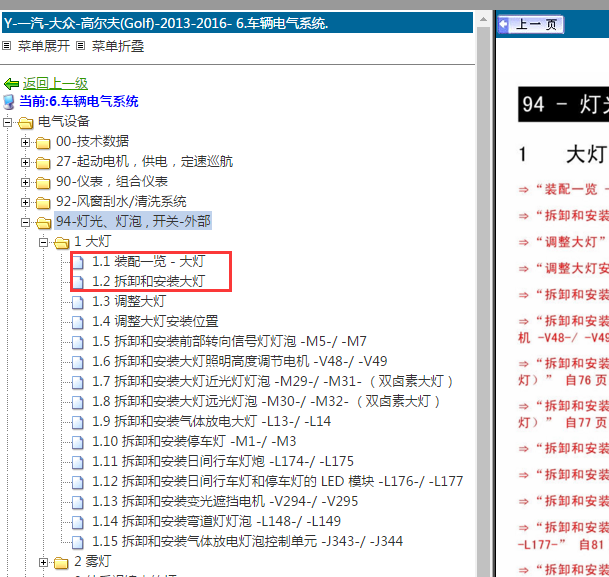Click the document icon for 1.4 调整大灯安装位置

(x=78, y=322)
